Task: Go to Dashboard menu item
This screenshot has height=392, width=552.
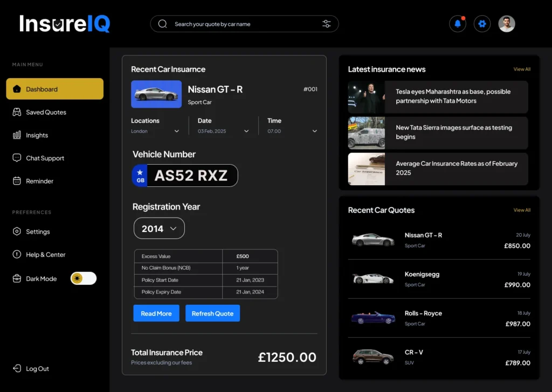Action: pos(55,89)
